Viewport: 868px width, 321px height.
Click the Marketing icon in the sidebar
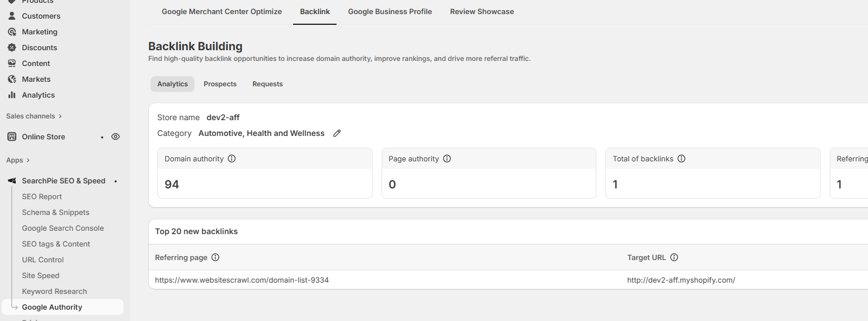[x=12, y=32]
